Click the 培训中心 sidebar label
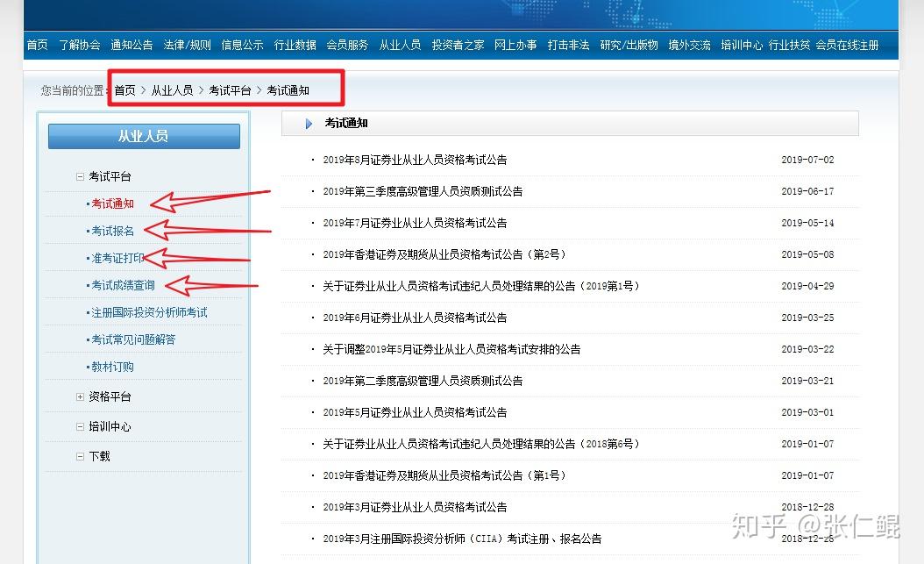The width and height of the screenshot is (924, 564). 110,426
